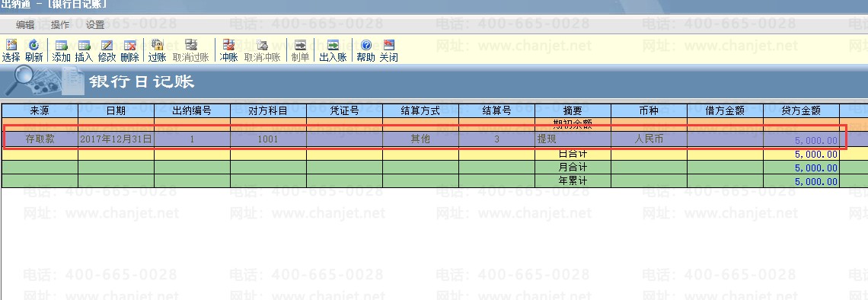
Task: Open the 设置 menu
Action: (95, 25)
